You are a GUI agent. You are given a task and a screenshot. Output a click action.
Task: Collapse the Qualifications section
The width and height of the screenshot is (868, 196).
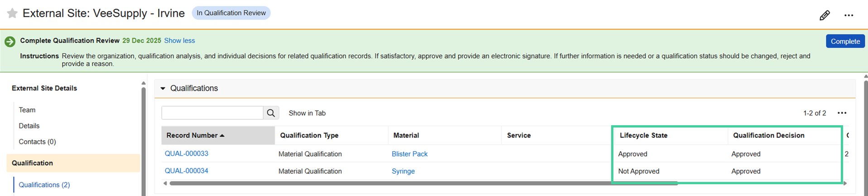click(x=163, y=88)
